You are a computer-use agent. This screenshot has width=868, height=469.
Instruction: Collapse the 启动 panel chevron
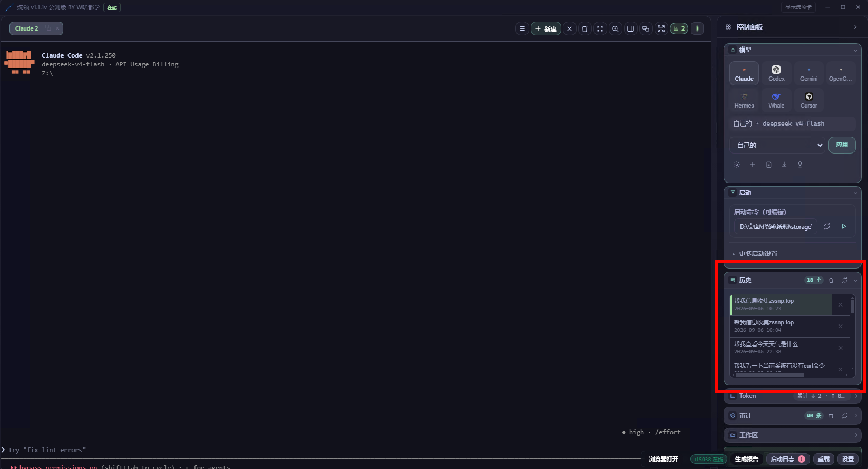(x=855, y=193)
